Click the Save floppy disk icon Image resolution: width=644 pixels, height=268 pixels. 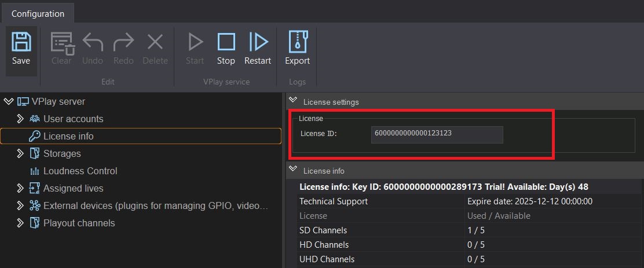(x=21, y=42)
